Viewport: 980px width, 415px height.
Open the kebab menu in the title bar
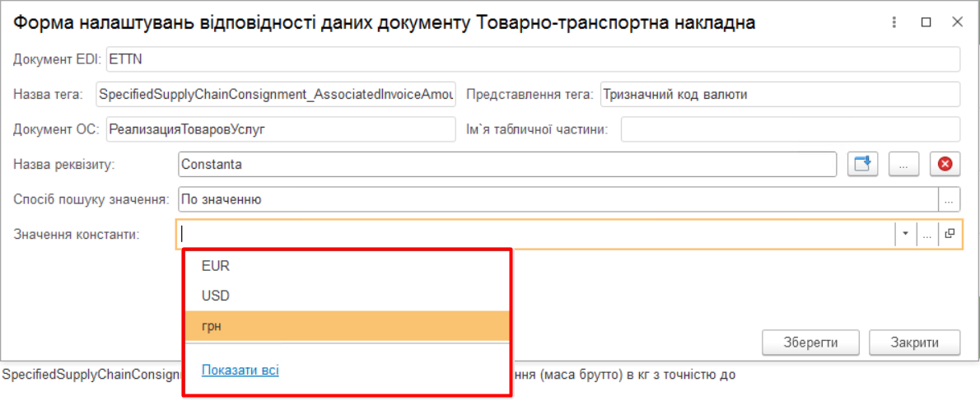pos(894,23)
